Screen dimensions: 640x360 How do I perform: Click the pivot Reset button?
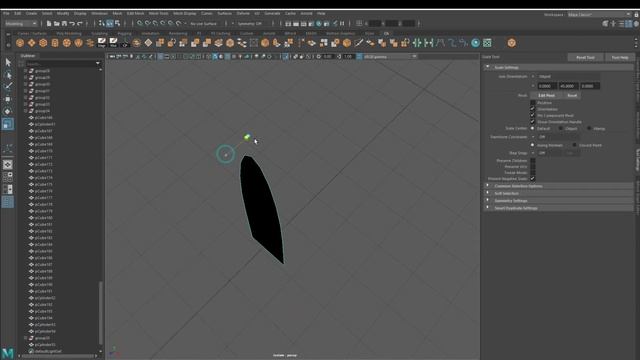[x=572, y=96]
